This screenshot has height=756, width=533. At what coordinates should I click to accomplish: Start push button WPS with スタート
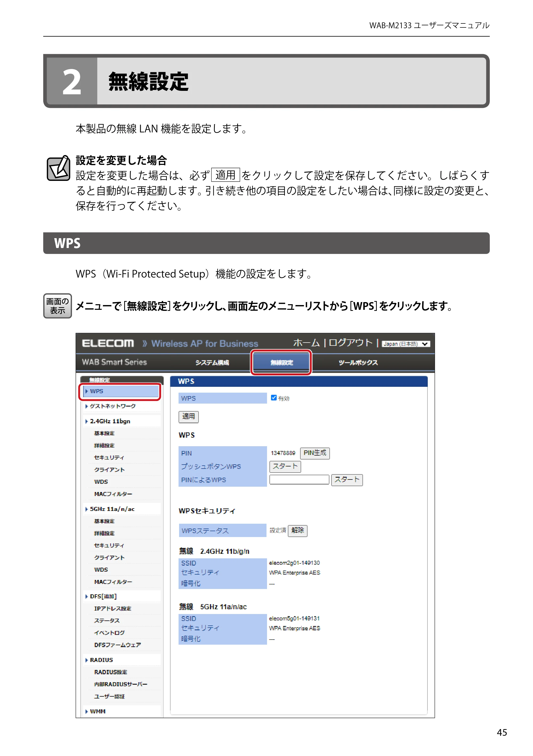[285, 466]
